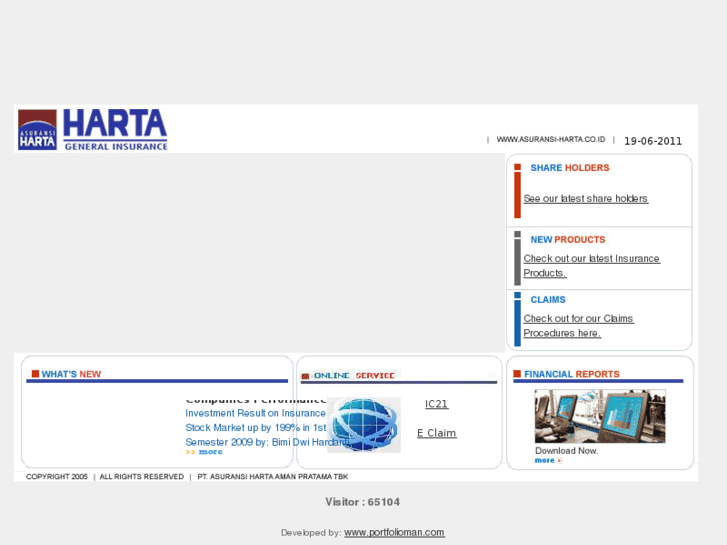Click the globe image in Online Service

(364, 425)
